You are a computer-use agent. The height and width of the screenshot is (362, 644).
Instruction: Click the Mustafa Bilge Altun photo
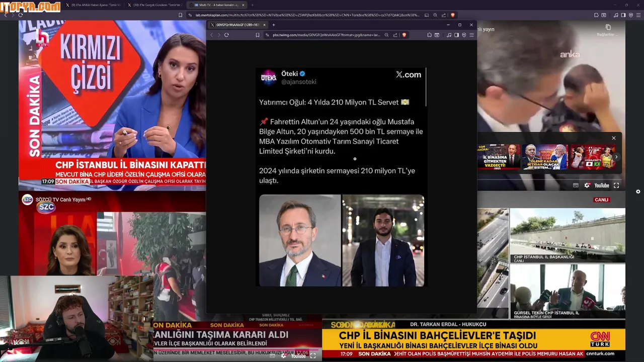pyautogui.click(x=383, y=240)
